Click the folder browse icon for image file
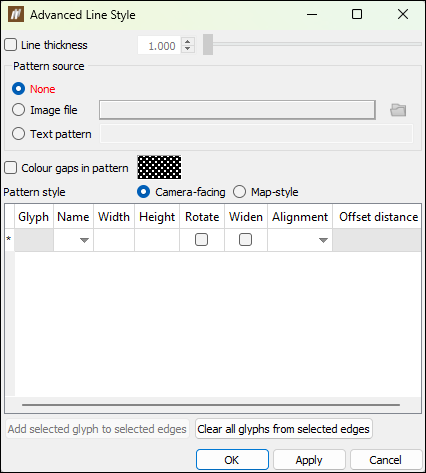The width and height of the screenshot is (426, 473). [x=398, y=110]
